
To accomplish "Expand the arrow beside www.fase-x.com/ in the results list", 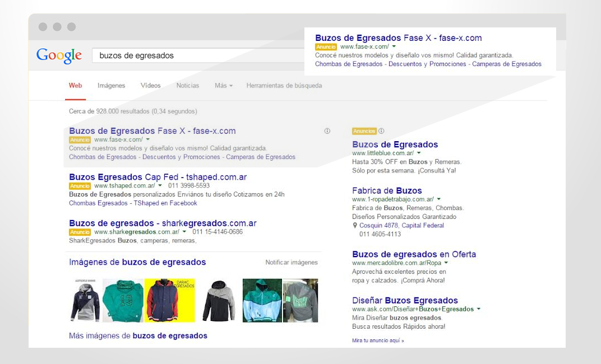I will click(148, 139).
